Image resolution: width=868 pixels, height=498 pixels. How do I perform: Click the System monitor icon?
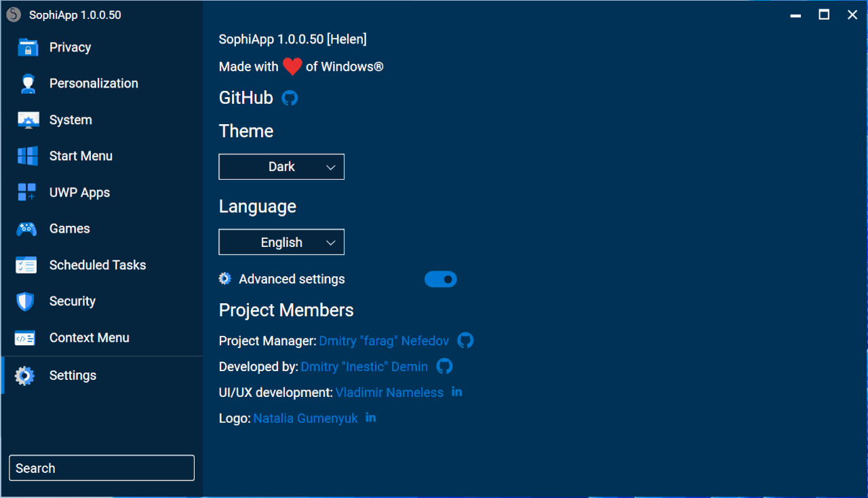[27, 120]
